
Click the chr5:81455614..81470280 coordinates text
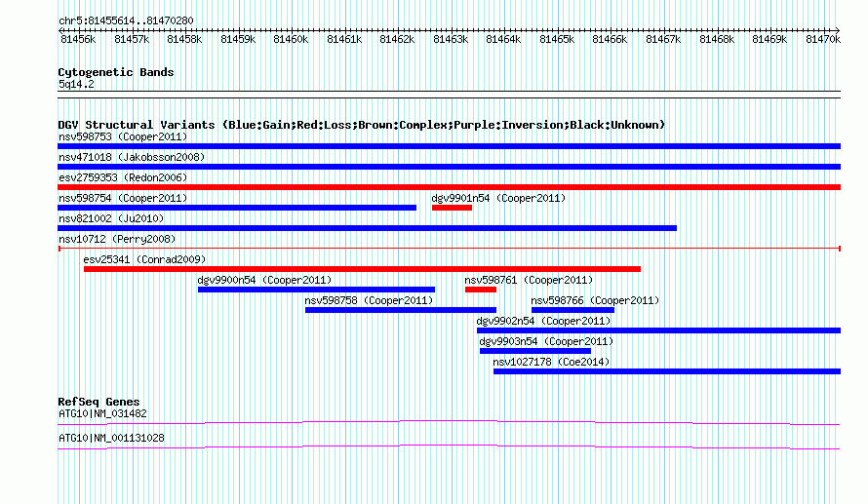tap(126, 20)
